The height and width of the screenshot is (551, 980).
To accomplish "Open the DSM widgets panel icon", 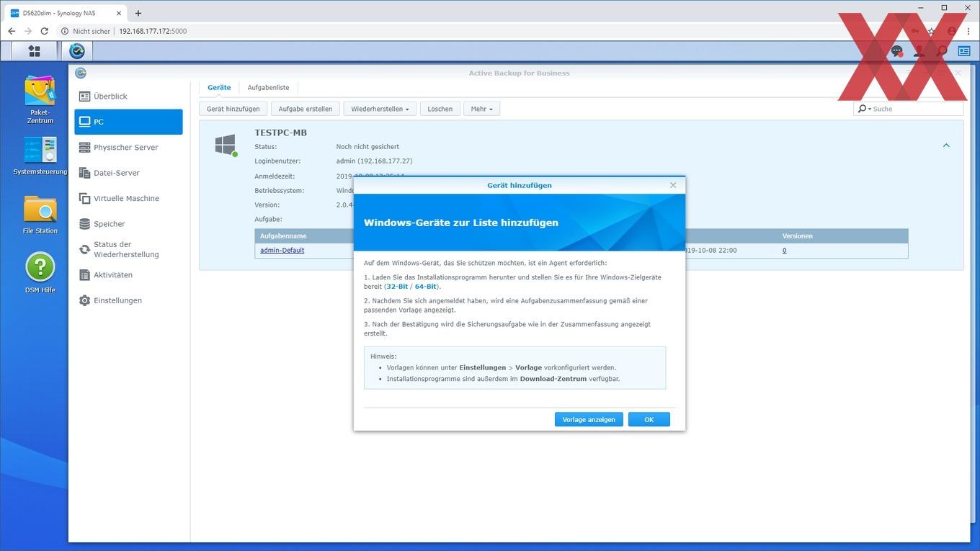I will coord(963,51).
